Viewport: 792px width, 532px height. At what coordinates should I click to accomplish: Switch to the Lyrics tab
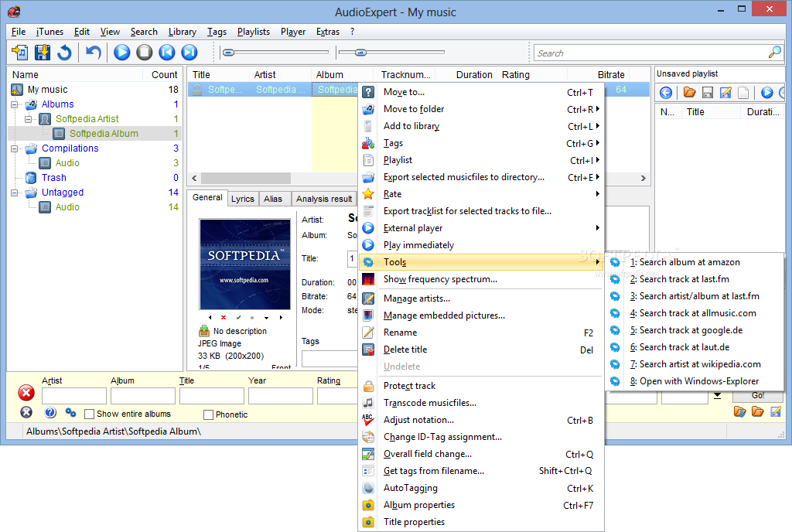click(242, 199)
